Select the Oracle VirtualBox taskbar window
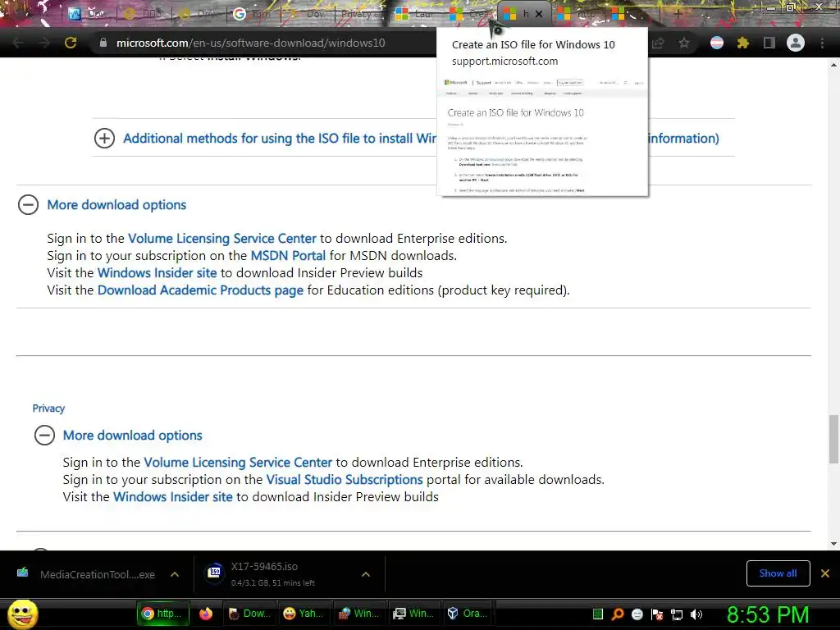The height and width of the screenshot is (630, 840). click(468, 614)
